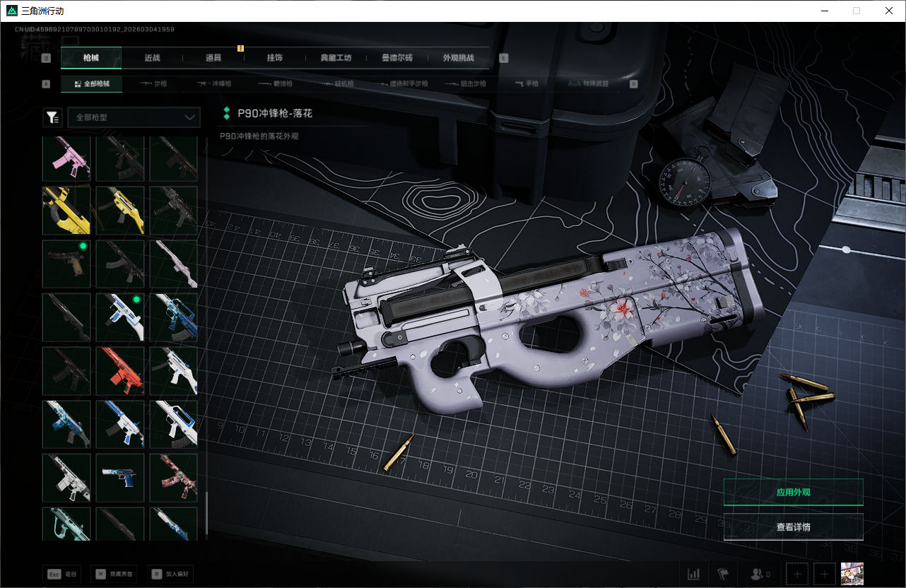The width and height of the screenshot is (906, 588).
Task: Click the filter icon beside 全部枪型
Action: 52,117
